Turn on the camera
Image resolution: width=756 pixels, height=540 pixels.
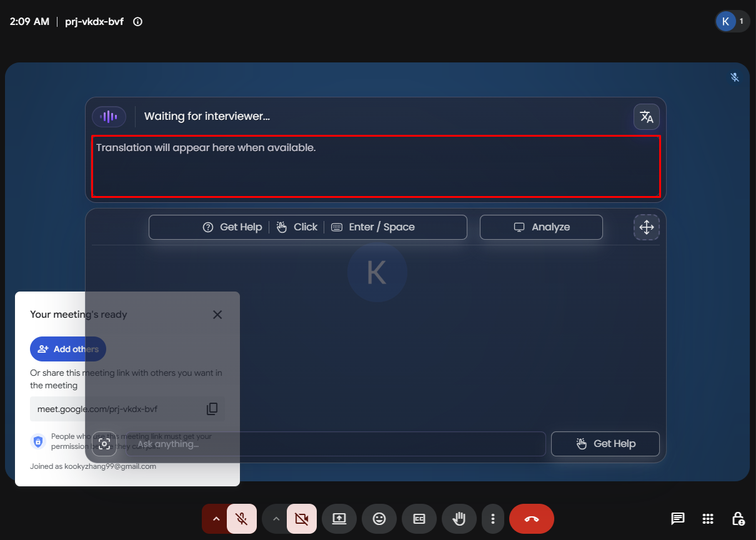point(302,519)
